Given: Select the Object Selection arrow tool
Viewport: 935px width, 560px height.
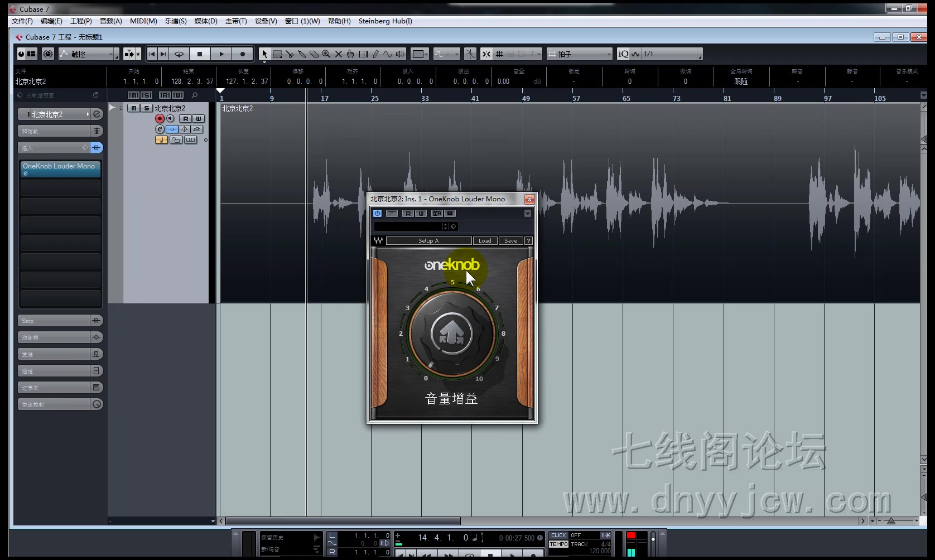Looking at the screenshot, I should 264,54.
